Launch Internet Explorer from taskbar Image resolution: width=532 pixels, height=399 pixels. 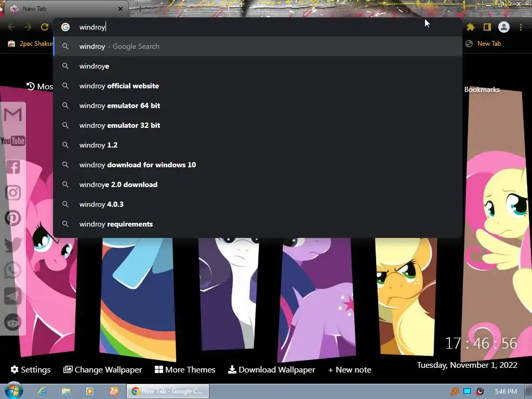coord(42,391)
